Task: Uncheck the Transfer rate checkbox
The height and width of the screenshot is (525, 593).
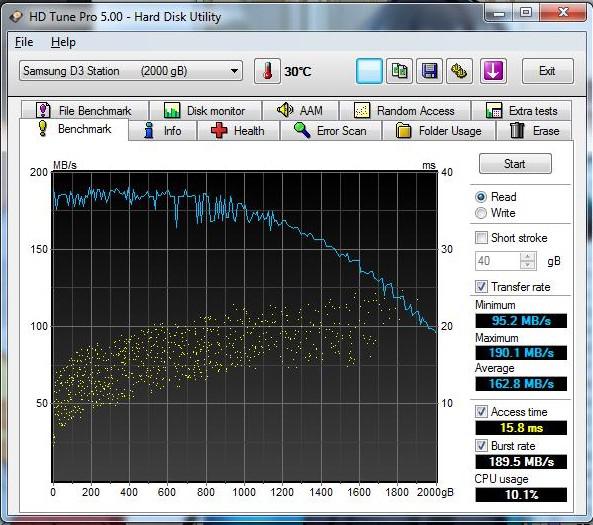Action: click(x=481, y=286)
